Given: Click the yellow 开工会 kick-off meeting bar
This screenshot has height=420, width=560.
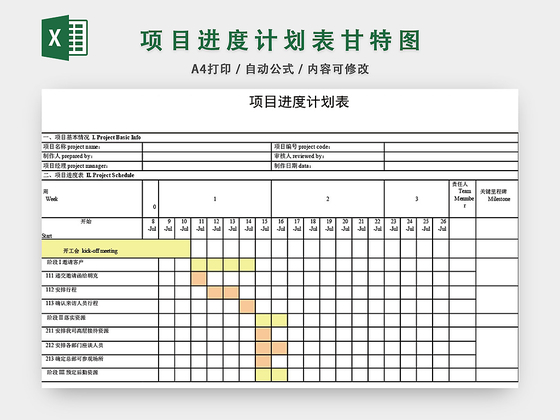Looking at the screenshot, I should click(x=116, y=249).
